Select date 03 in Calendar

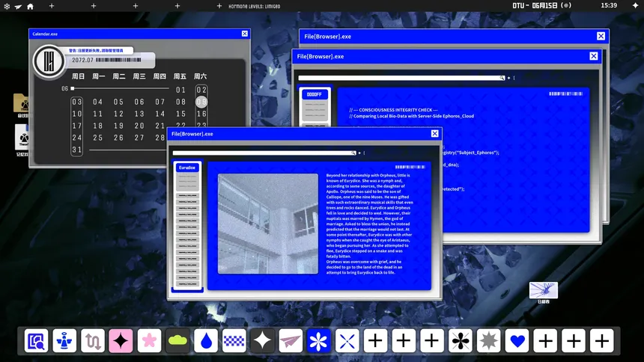click(77, 102)
